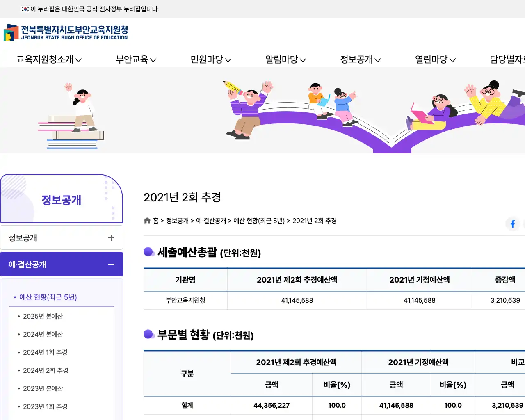Click 구분 column header

coord(187,374)
